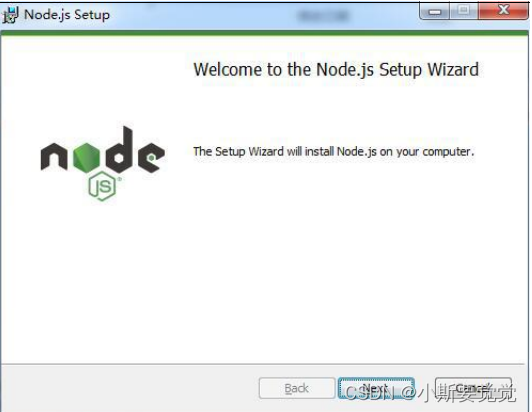Click the letter 'd' in the node logo
Viewport: 532px width, 412px height.
click(x=119, y=149)
